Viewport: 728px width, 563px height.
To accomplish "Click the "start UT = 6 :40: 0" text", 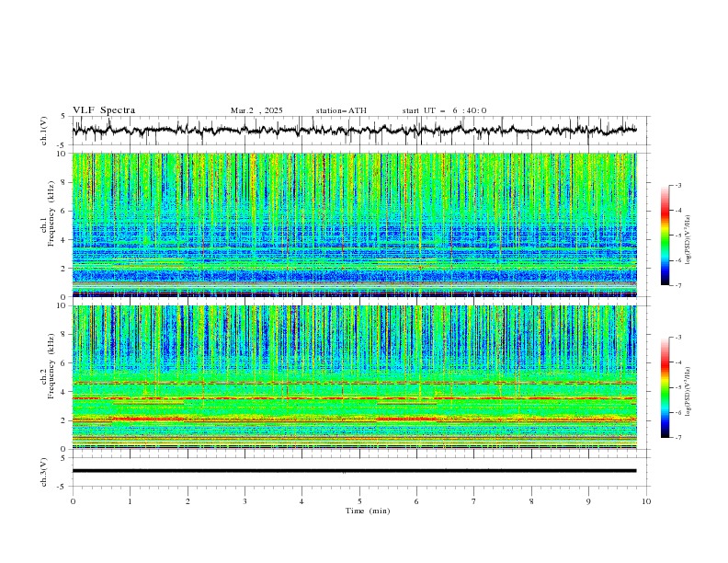I will 444,110.
